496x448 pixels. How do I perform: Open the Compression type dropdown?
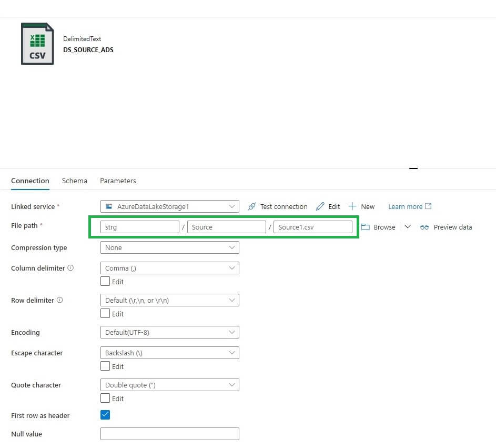[169, 247]
